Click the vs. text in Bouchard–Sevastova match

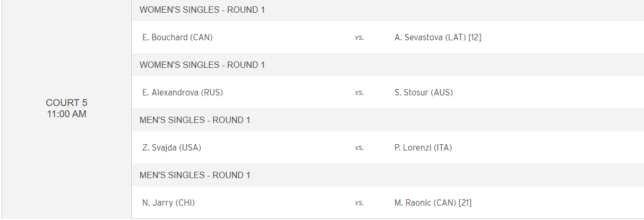(359, 38)
